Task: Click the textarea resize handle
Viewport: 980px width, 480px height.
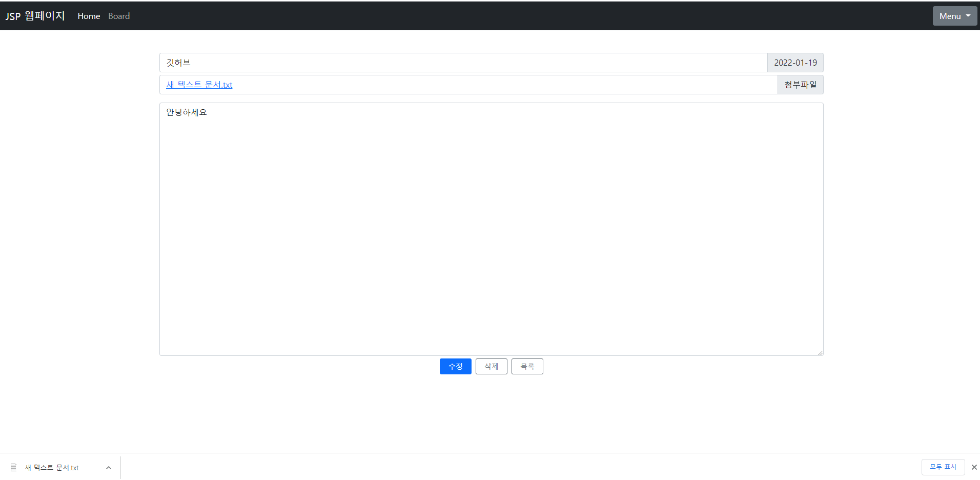Action: 821,352
